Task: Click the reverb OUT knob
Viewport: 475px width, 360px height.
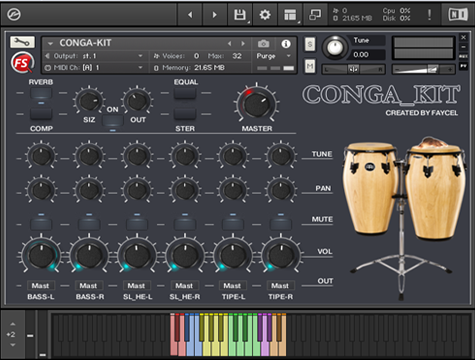Action: point(137,101)
